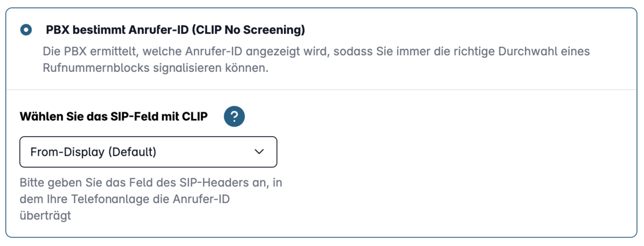644x246 pixels.
Task: Click the 'Wählen Sie das SIP-Feld mit CLIP' heading
Action: [x=114, y=117]
